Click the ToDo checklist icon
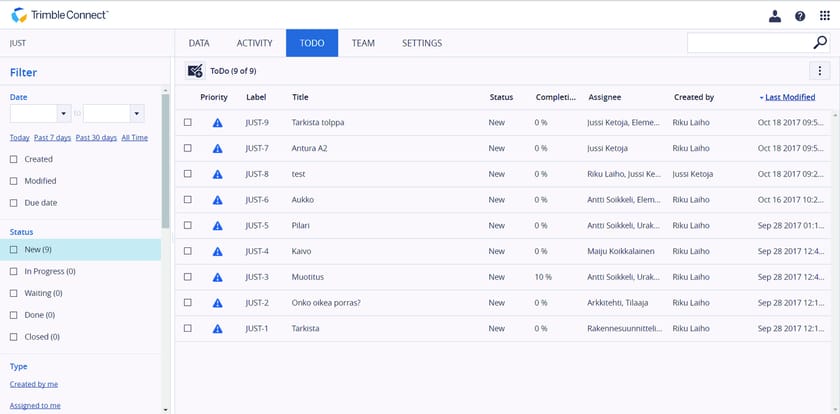The image size is (840, 414). coord(195,71)
